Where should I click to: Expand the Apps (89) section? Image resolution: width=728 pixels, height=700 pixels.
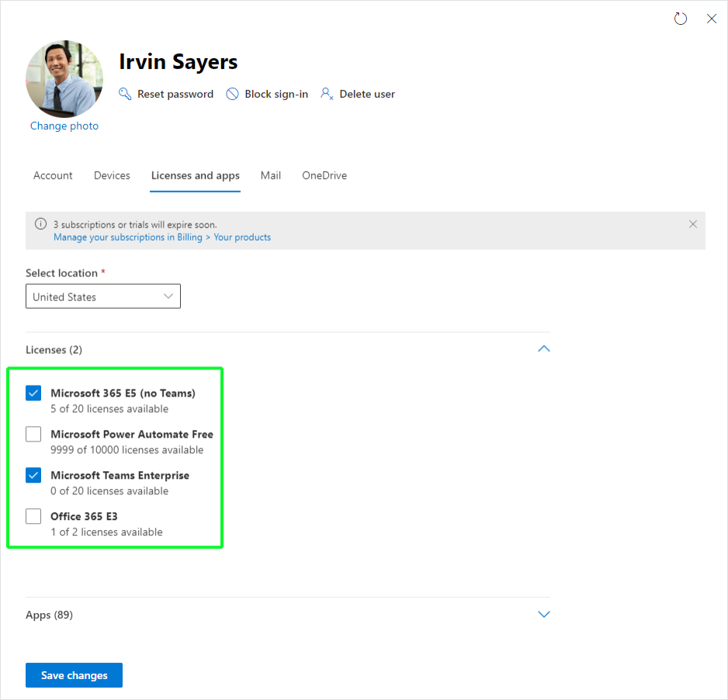click(544, 615)
